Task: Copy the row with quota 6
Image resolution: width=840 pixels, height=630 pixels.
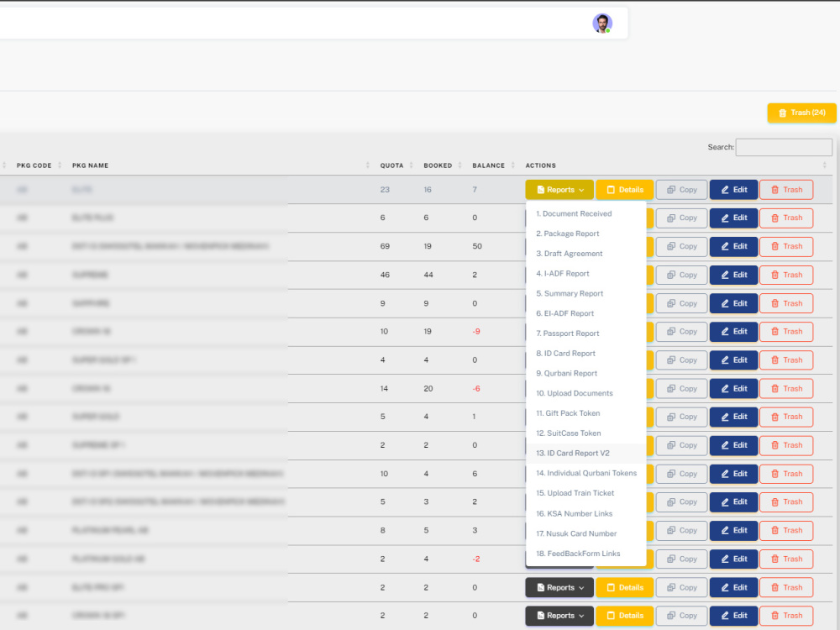Action: pyautogui.click(x=681, y=218)
